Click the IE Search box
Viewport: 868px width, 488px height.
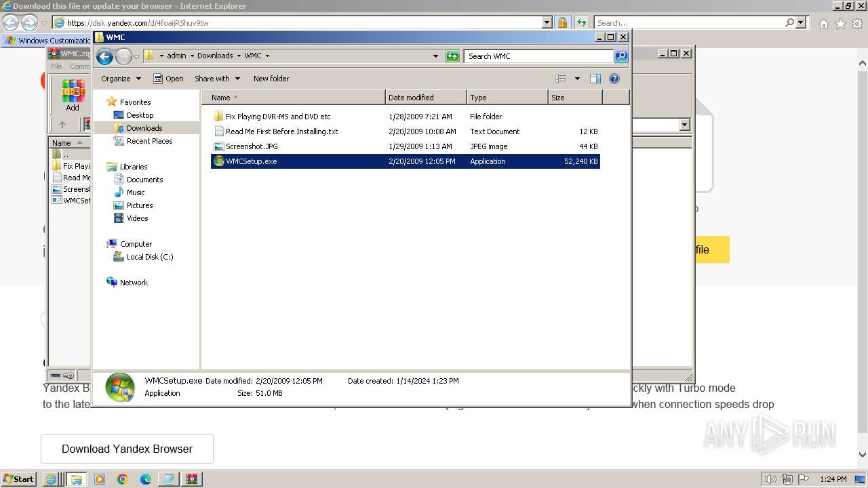[x=690, y=22]
